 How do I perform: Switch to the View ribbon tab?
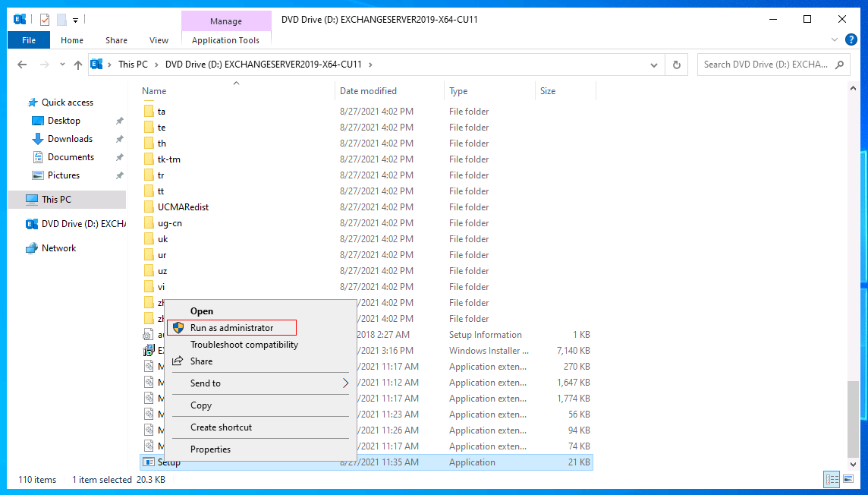159,40
